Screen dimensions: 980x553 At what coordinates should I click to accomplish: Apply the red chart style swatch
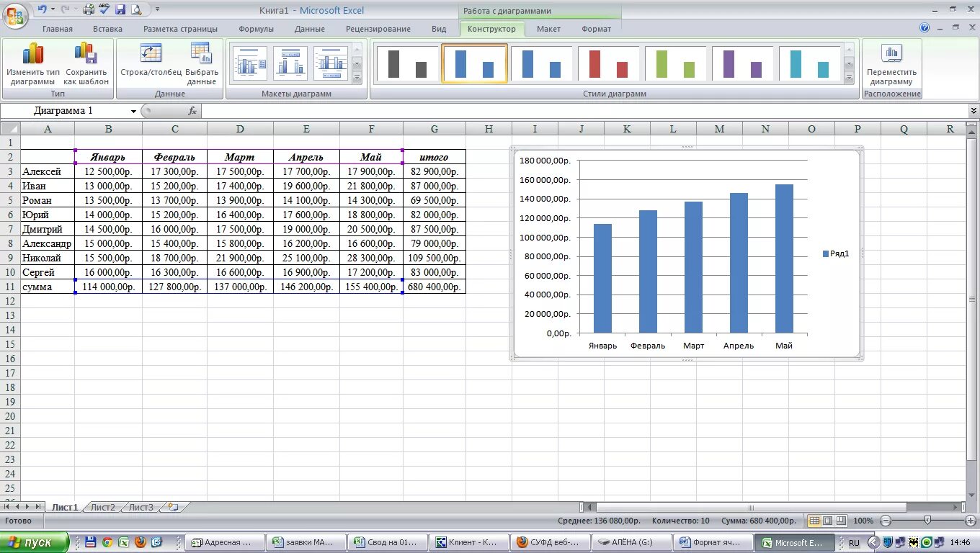(608, 64)
